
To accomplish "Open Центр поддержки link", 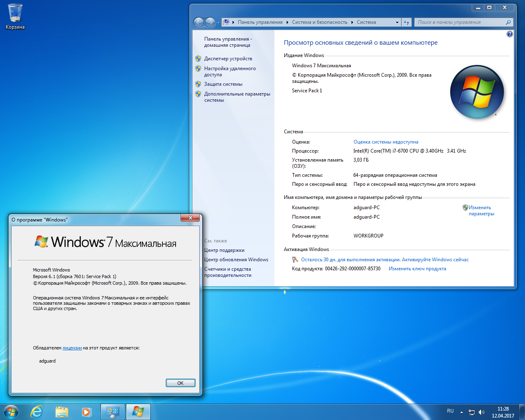I will click(x=224, y=250).
